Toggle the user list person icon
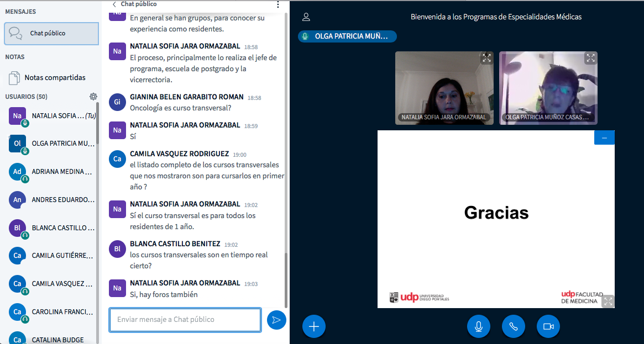Screen dimensions: 644x344 tap(306, 17)
